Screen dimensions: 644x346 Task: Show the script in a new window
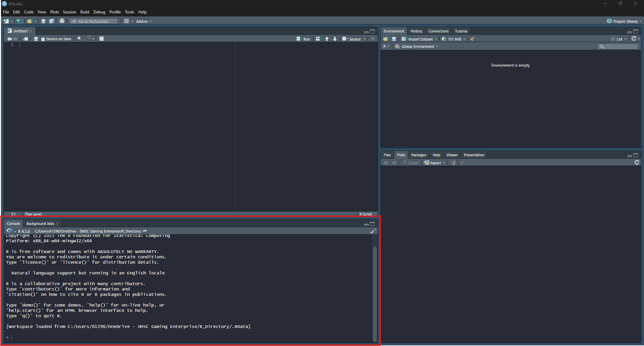point(25,39)
